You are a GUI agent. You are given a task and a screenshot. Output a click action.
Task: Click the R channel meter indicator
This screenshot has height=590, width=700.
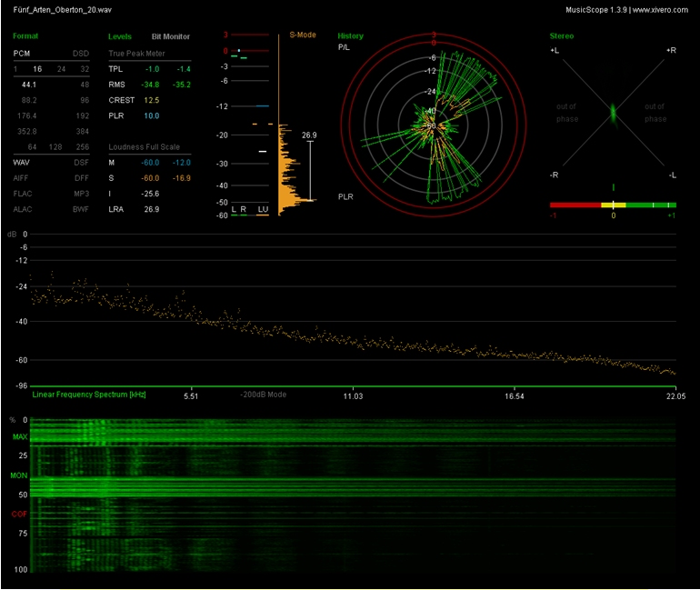[244, 209]
